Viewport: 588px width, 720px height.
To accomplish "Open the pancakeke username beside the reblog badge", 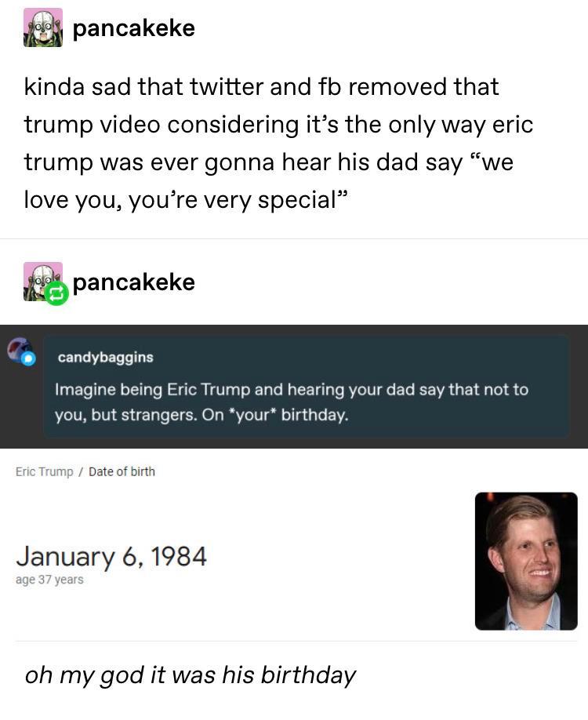I will pyautogui.click(x=133, y=282).
